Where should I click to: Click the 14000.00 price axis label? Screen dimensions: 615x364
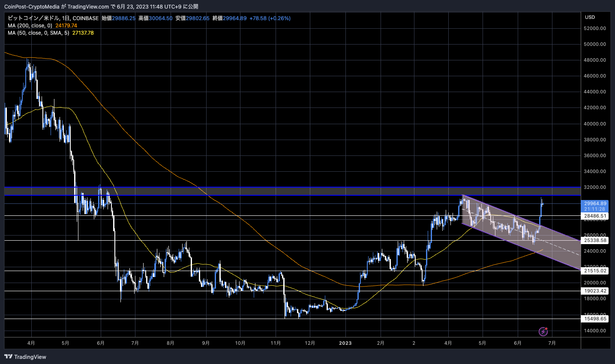click(x=595, y=331)
